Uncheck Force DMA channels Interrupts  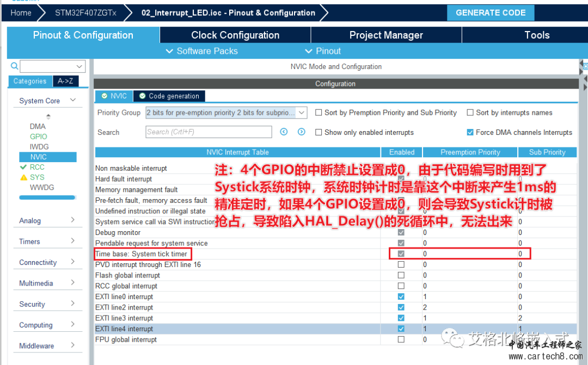pos(470,132)
